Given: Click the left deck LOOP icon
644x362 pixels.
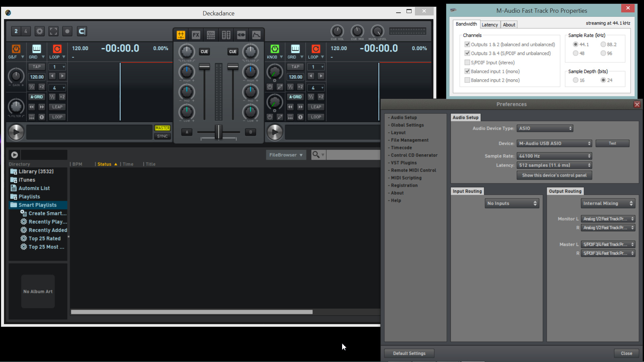Looking at the screenshot, I should (57, 49).
